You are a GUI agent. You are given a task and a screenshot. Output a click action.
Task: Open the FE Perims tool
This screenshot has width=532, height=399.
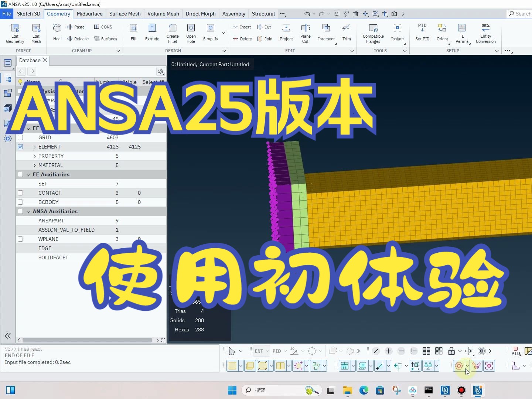(462, 34)
